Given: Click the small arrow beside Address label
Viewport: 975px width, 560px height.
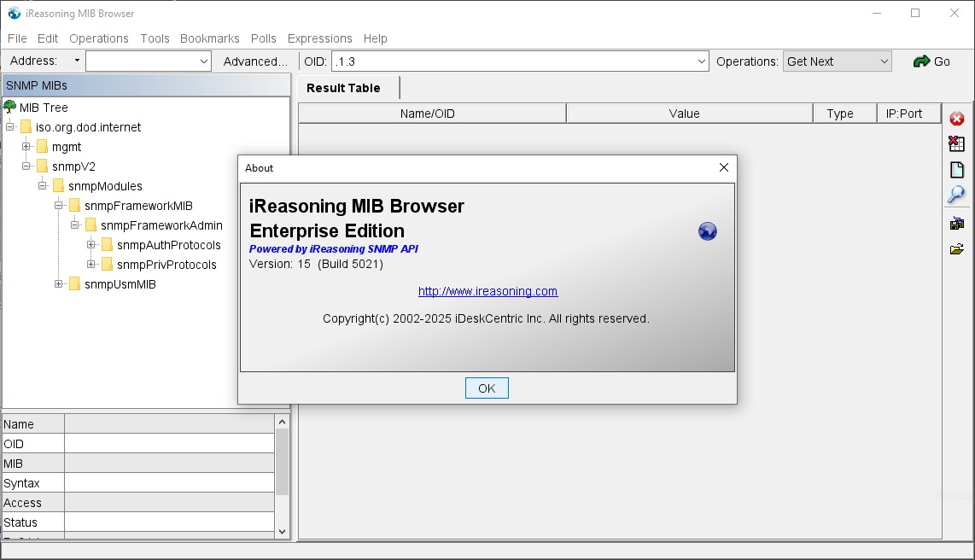Looking at the screenshot, I should (x=77, y=61).
